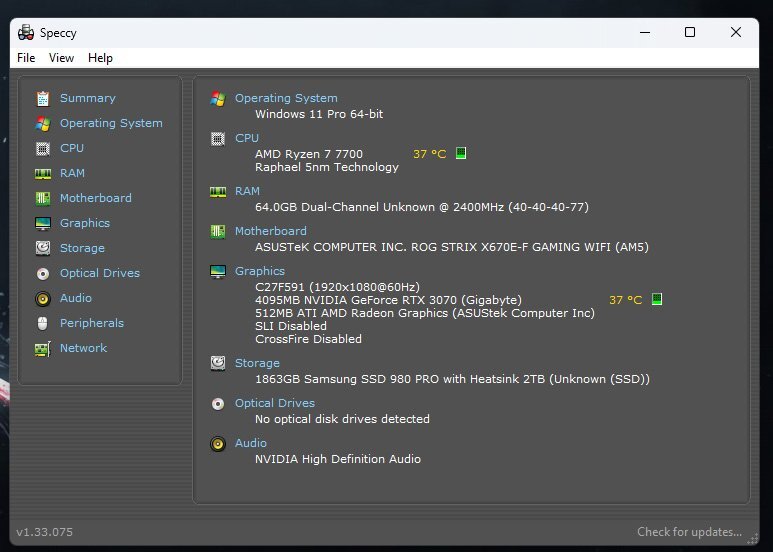Open the View menu
Image resolution: width=773 pixels, height=552 pixels.
(61, 58)
